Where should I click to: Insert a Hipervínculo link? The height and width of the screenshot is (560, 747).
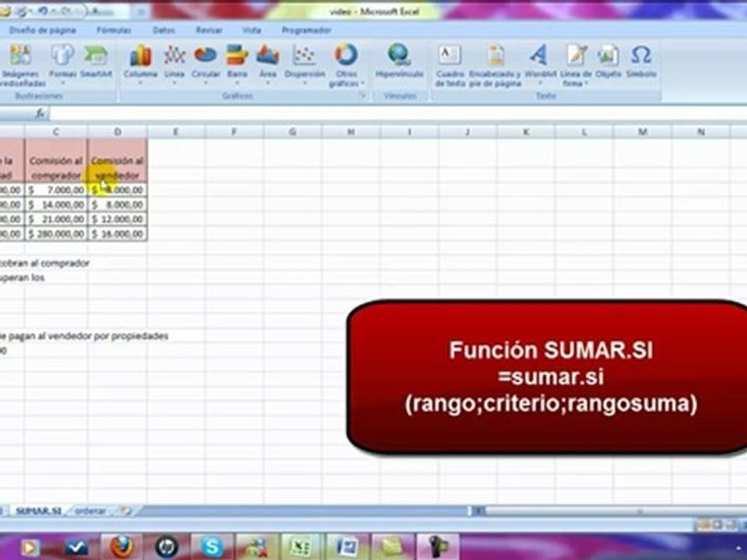coord(399,61)
